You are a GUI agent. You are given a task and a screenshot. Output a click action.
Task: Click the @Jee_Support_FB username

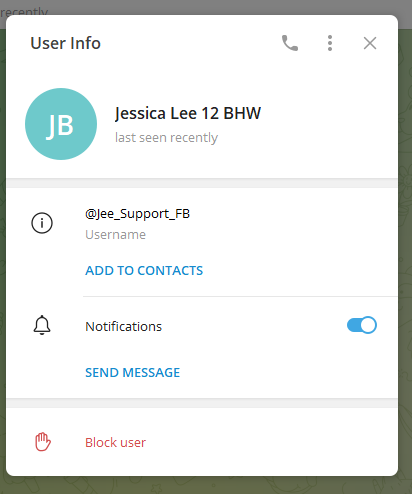137,214
